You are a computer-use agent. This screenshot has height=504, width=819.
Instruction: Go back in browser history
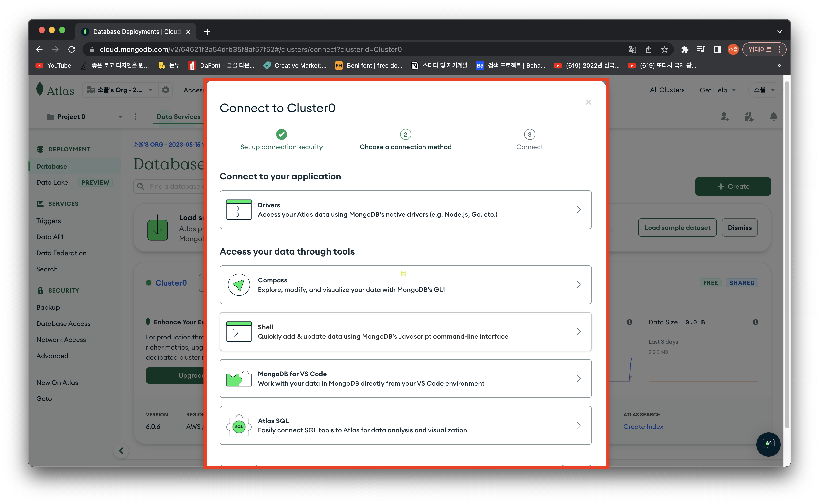coord(39,49)
